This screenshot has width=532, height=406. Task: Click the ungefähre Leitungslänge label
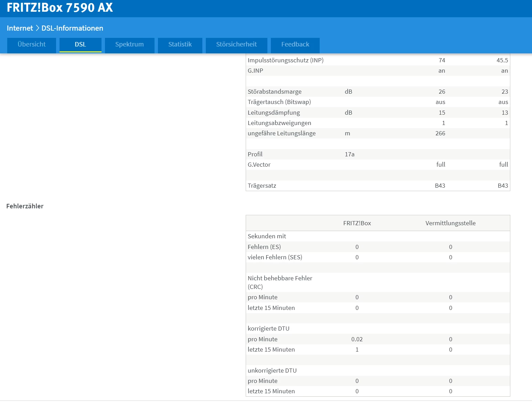[281, 133]
